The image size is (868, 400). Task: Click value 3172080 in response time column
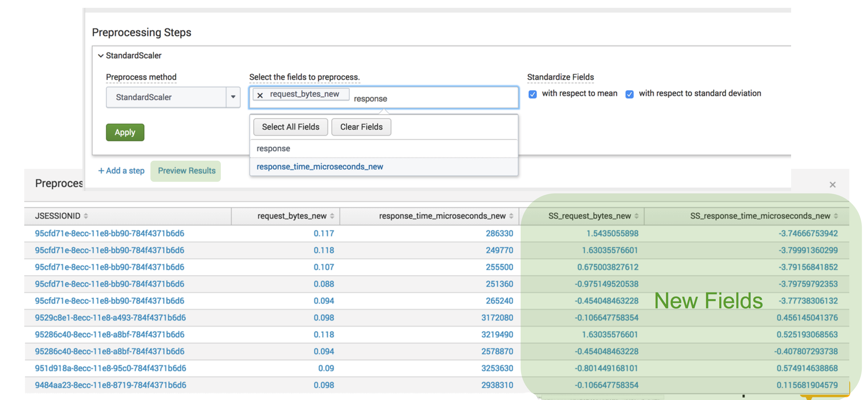(497, 318)
